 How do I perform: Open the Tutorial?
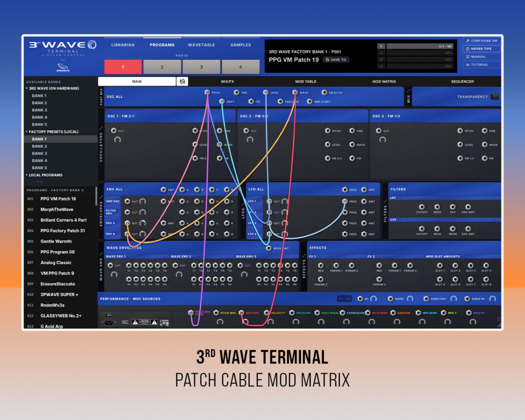481,65
